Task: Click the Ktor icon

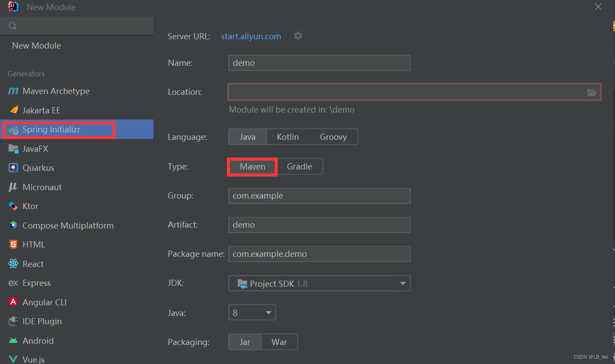Action: [x=13, y=206]
